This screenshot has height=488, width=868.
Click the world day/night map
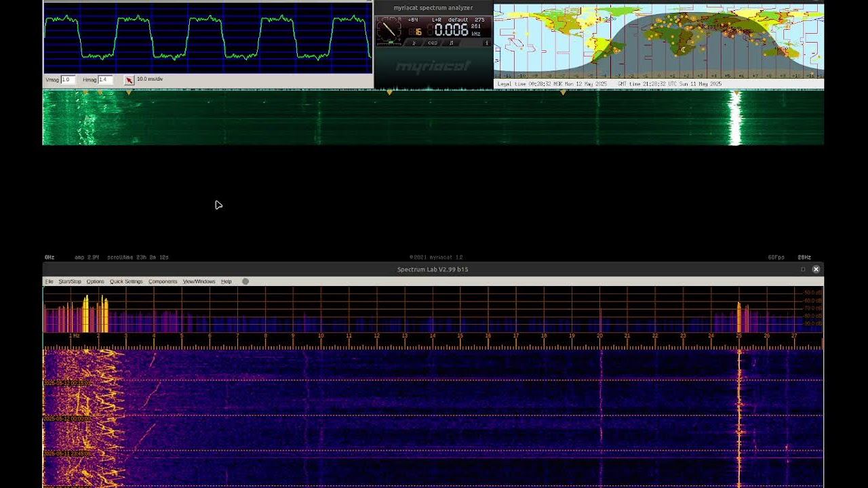(658, 41)
